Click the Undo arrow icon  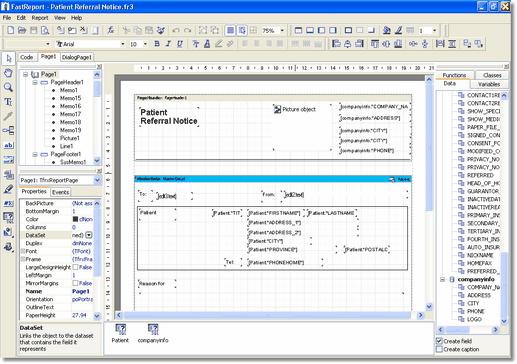click(x=176, y=30)
